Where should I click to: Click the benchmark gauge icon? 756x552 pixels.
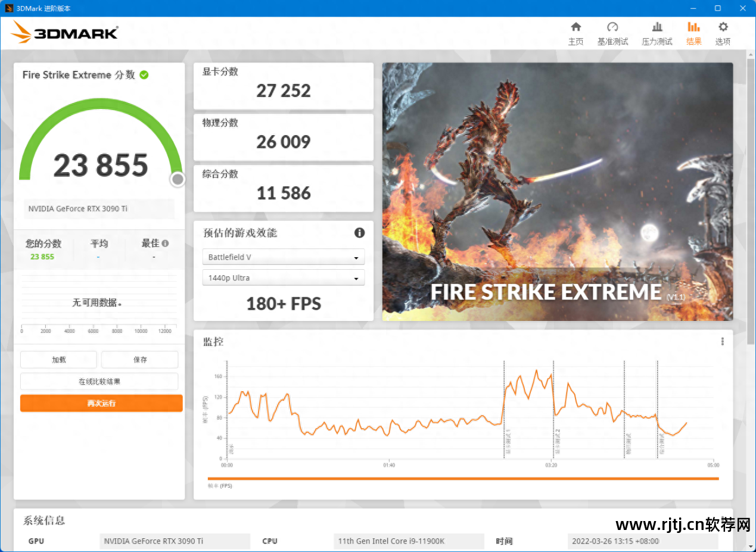pos(612,27)
